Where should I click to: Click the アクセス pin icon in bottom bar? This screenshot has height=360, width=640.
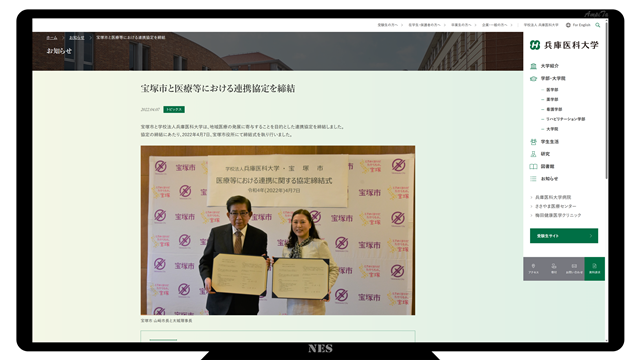(x=533, y=266)
